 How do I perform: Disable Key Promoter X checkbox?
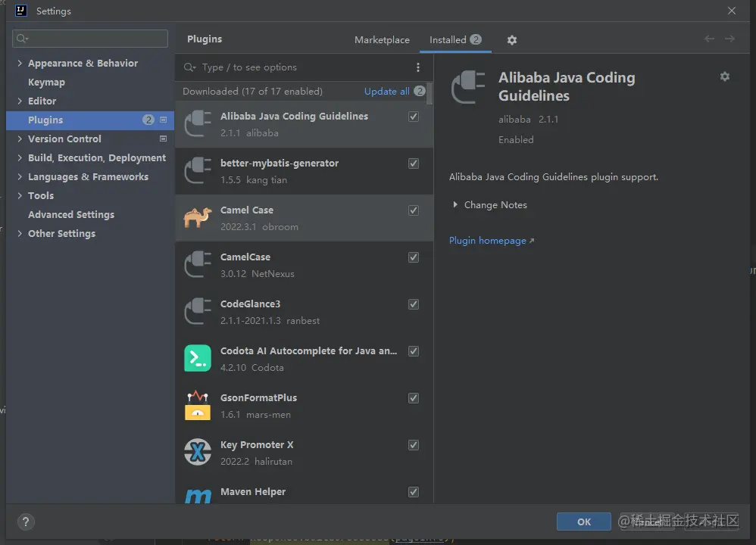point(413,445)
